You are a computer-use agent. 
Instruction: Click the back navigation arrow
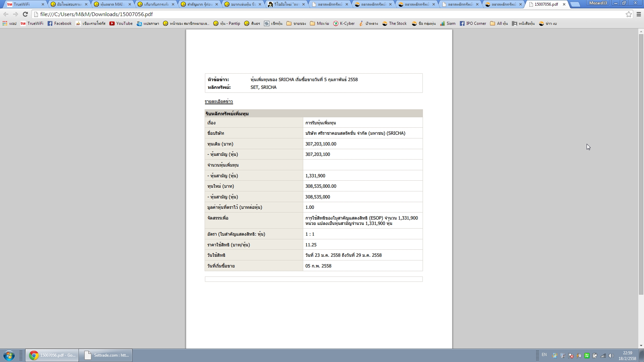(6, 14)
